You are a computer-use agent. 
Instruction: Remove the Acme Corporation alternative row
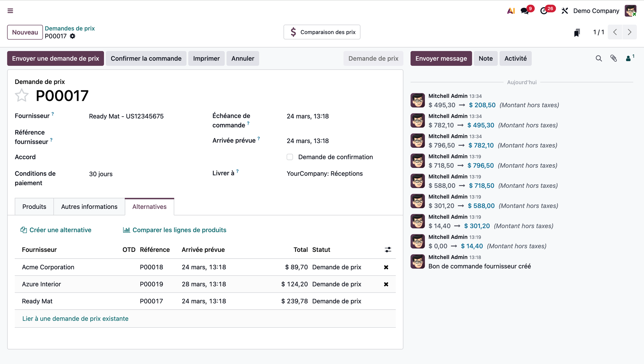[x=386, y=267]
